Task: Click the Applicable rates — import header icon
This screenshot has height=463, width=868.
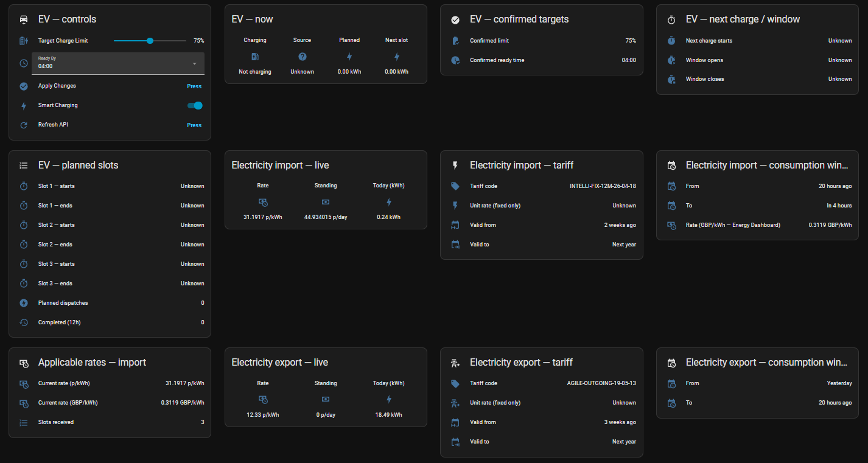Action: click(x=24, y=363)
